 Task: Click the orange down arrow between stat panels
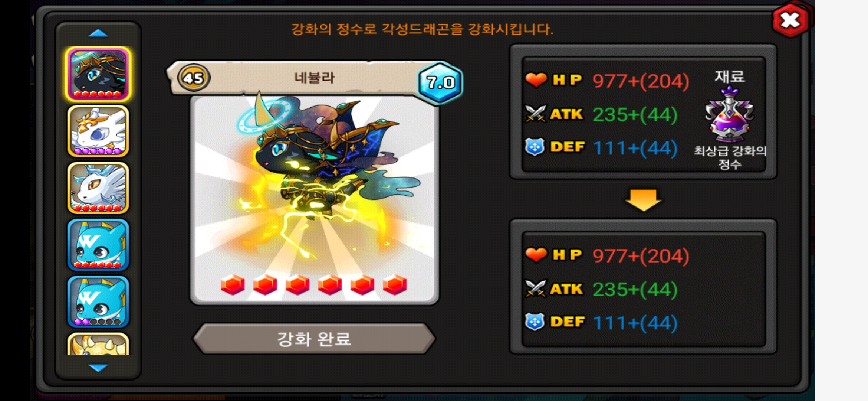pos(643,200)
